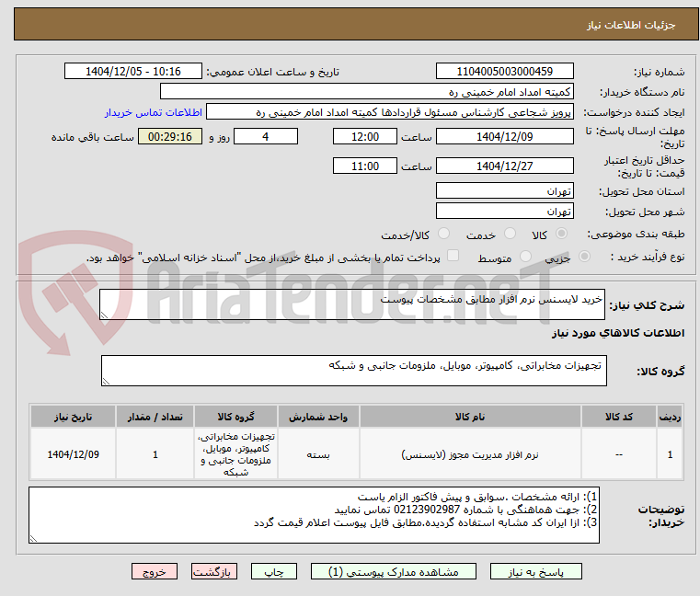Image resolution: width=700 pixels, height=596 pixels.
Task: Select the متوسط purchase type radio
Action: [526, 257]
